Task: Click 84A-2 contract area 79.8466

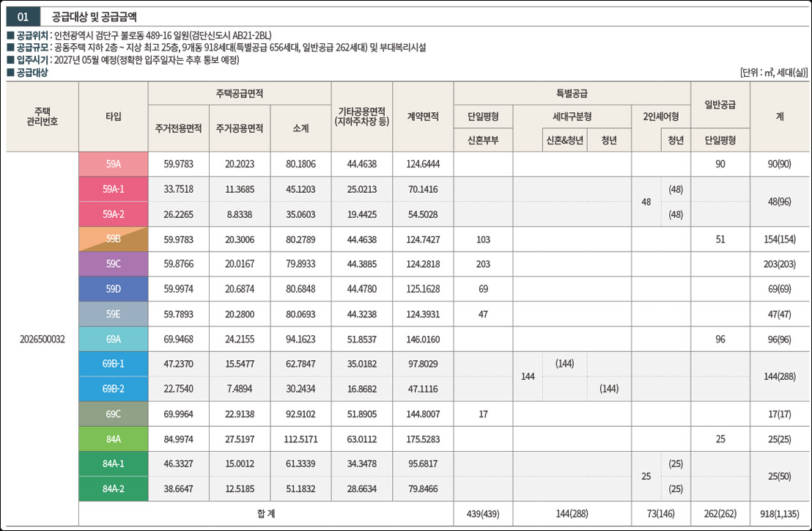Action: (x=423, y=488)
